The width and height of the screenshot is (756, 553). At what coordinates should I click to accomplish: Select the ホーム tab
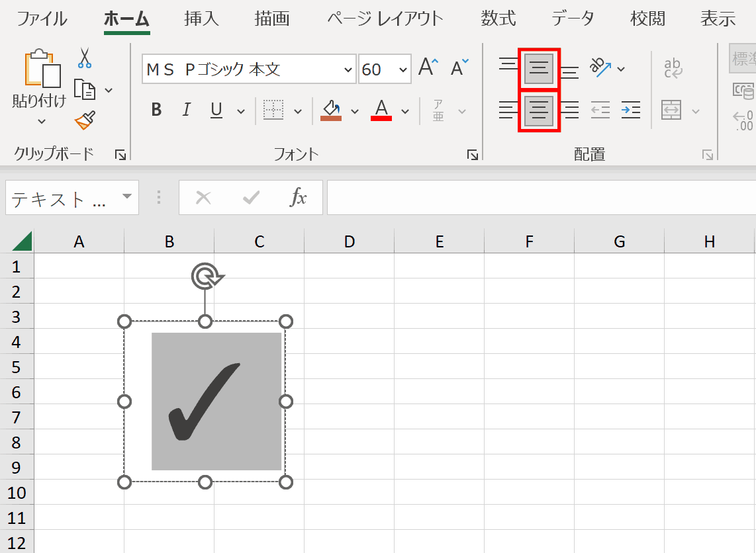click(127, 19)
